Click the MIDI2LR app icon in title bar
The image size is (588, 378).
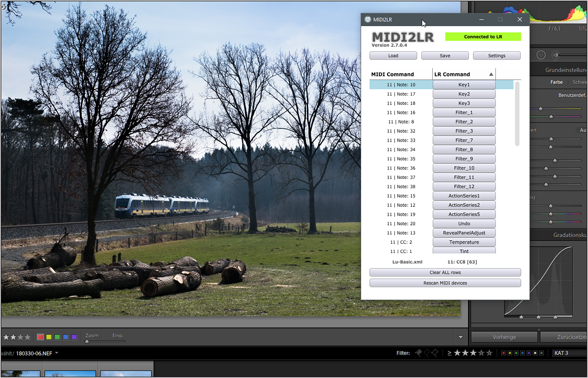[x=367, y=20]
